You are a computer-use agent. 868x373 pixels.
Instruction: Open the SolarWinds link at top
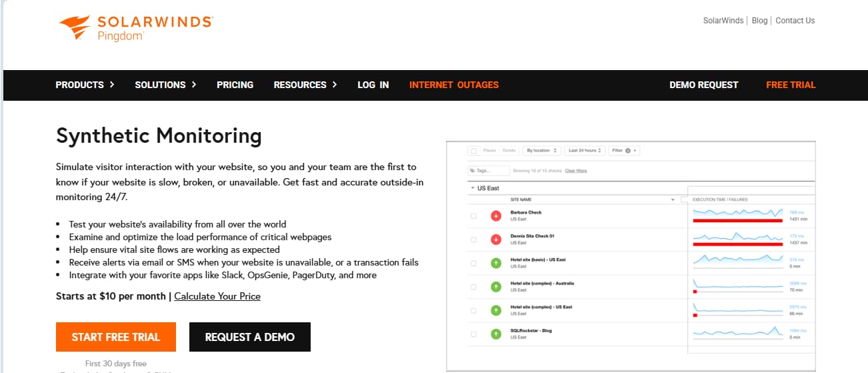[723, 21]
